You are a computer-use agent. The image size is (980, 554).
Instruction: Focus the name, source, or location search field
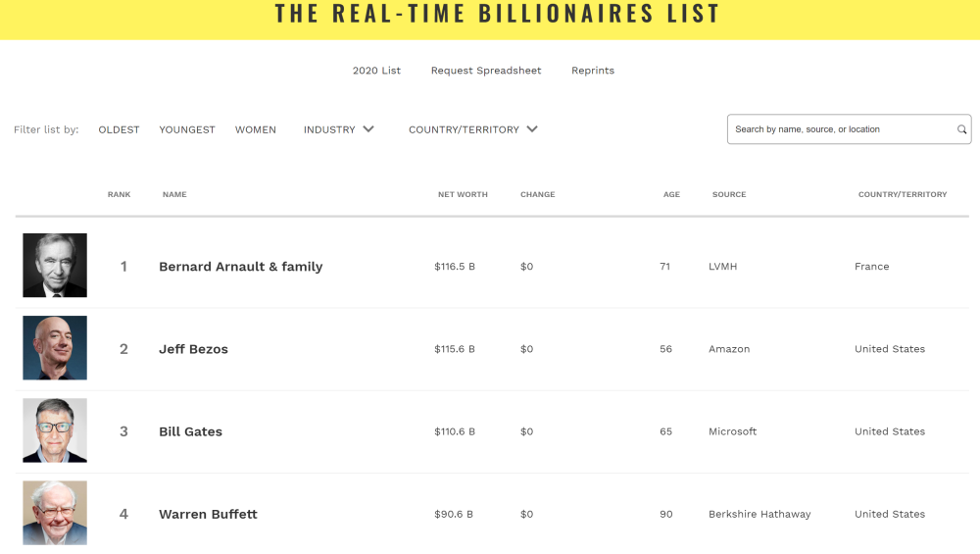[x=843, y=129]
